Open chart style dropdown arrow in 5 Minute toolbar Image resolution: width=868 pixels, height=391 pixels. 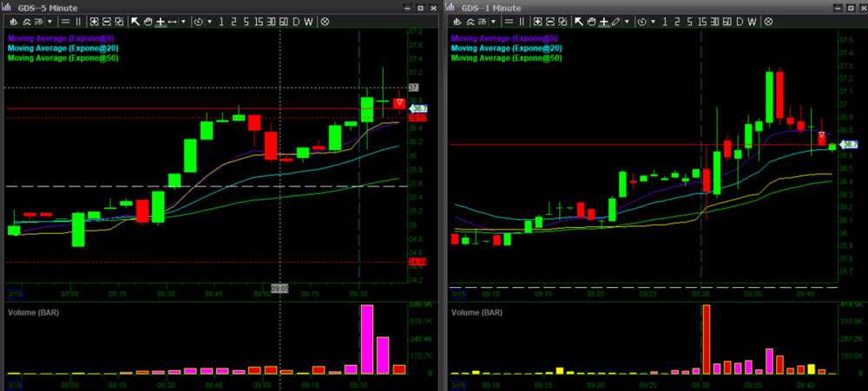coord(49,21)
